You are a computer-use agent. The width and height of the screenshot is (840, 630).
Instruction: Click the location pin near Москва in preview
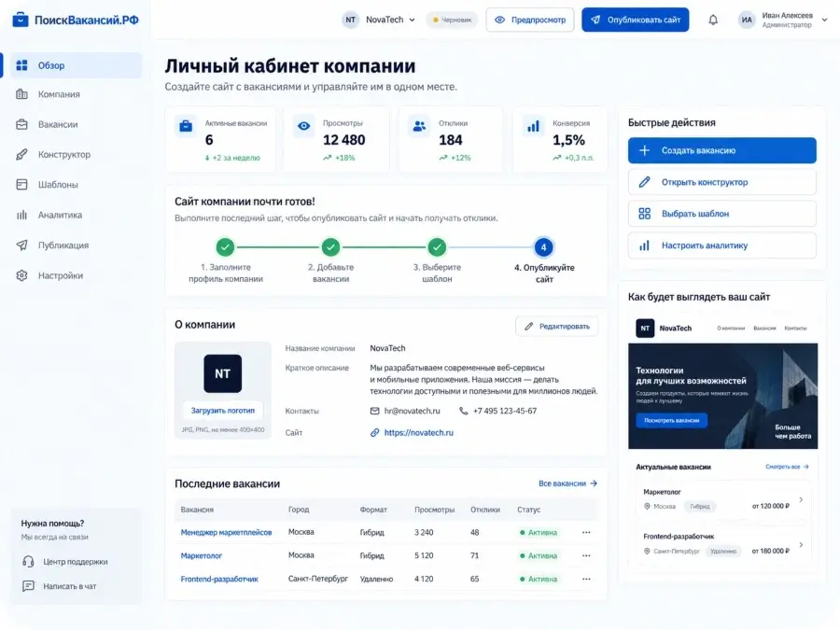[x=647, y=506]
